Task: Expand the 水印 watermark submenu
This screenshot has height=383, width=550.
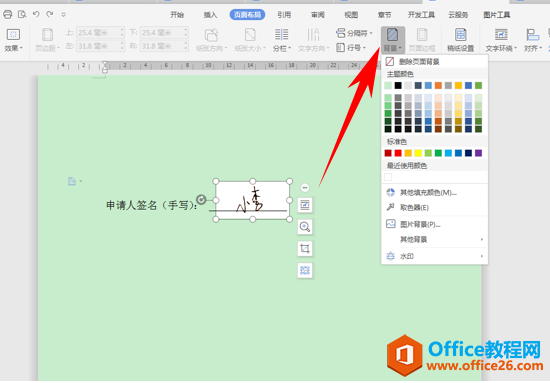Action: point(434,256)
